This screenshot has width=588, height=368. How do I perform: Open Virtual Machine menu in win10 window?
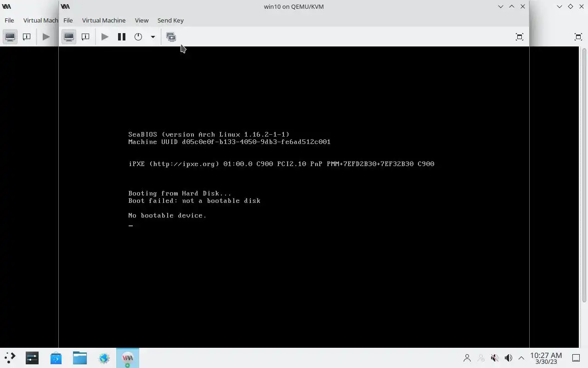(x=104, y=20)
